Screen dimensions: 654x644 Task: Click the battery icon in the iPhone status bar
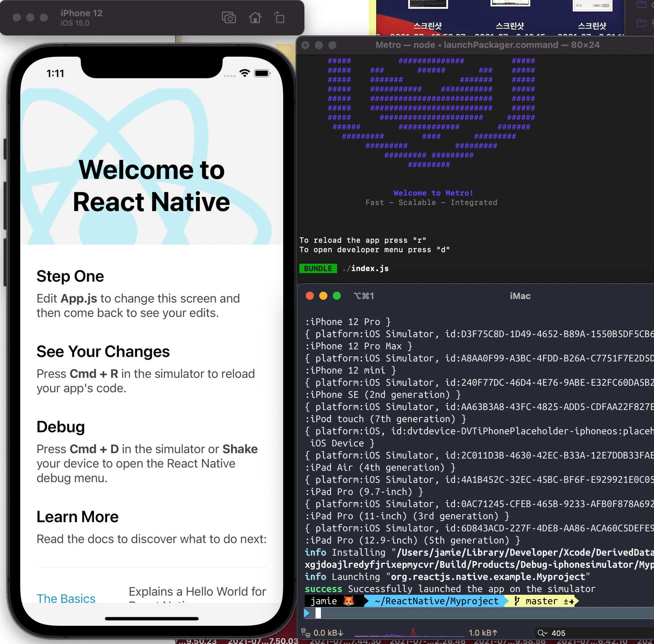tap(262, 74)
